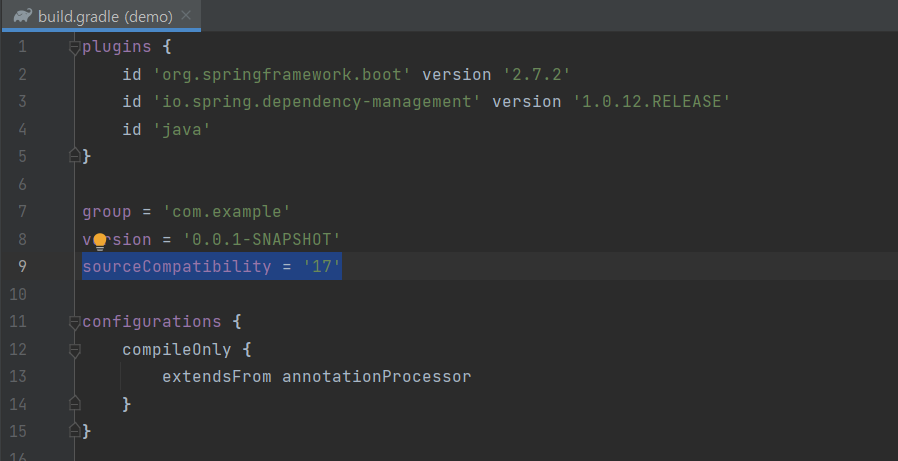Click the '1.0.12.RELEASE' version string
Screen dimensions: 898x461
pos(652,101)
